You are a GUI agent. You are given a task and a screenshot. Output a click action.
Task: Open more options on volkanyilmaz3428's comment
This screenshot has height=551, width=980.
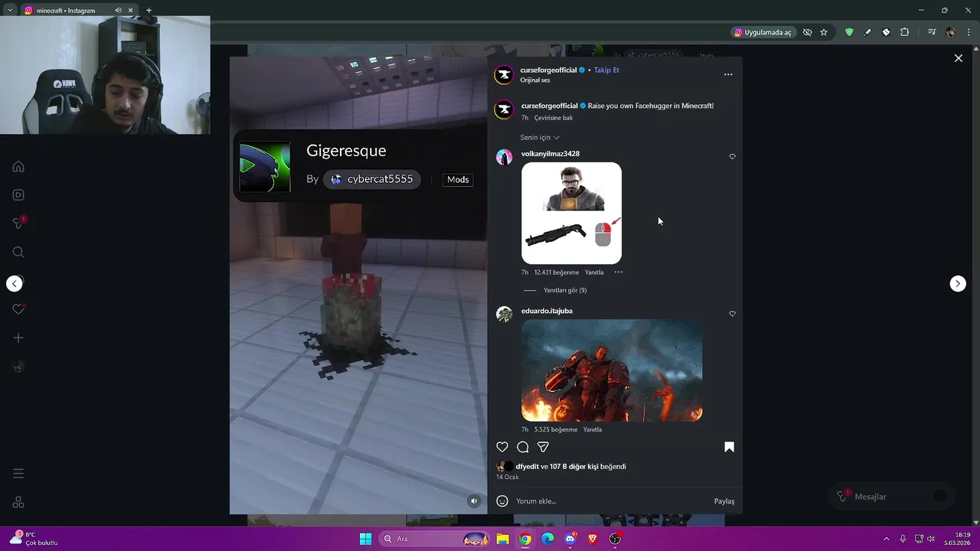[619, 272]
